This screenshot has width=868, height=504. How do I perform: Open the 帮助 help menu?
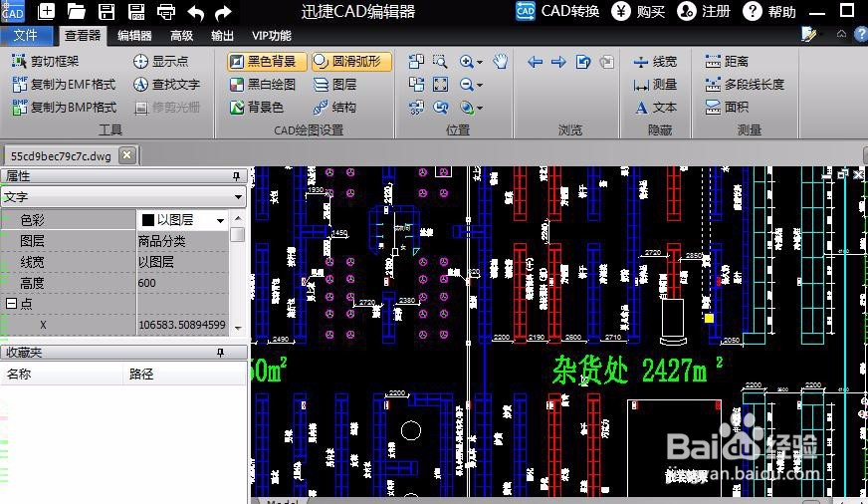click(769, 11)
